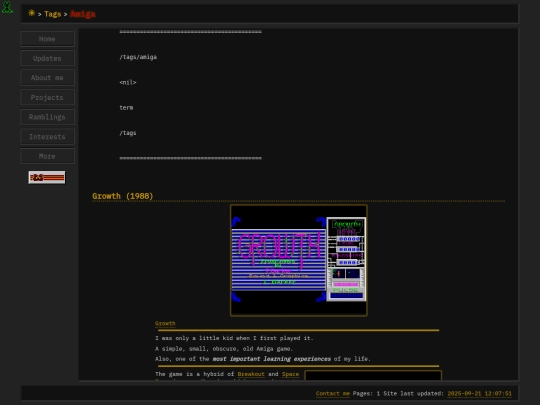Follow the Space link in description

point(290,374)
